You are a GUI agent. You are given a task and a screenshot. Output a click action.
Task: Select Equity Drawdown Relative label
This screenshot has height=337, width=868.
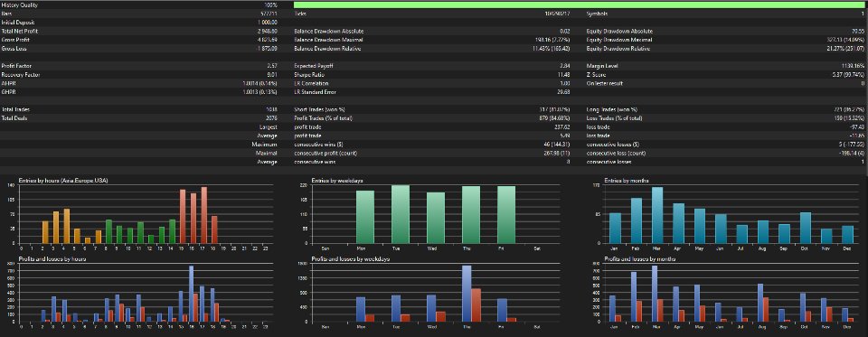pos(619,49)
